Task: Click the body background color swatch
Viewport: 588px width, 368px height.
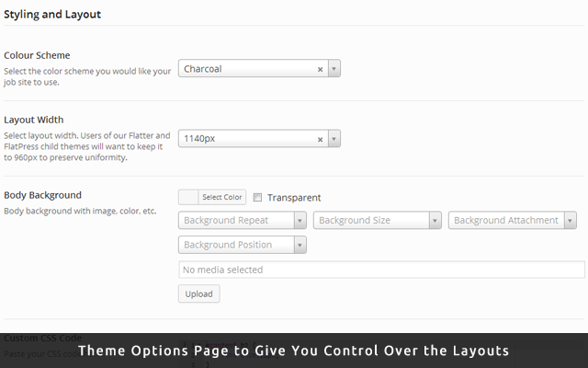Action: coord(188,197)
